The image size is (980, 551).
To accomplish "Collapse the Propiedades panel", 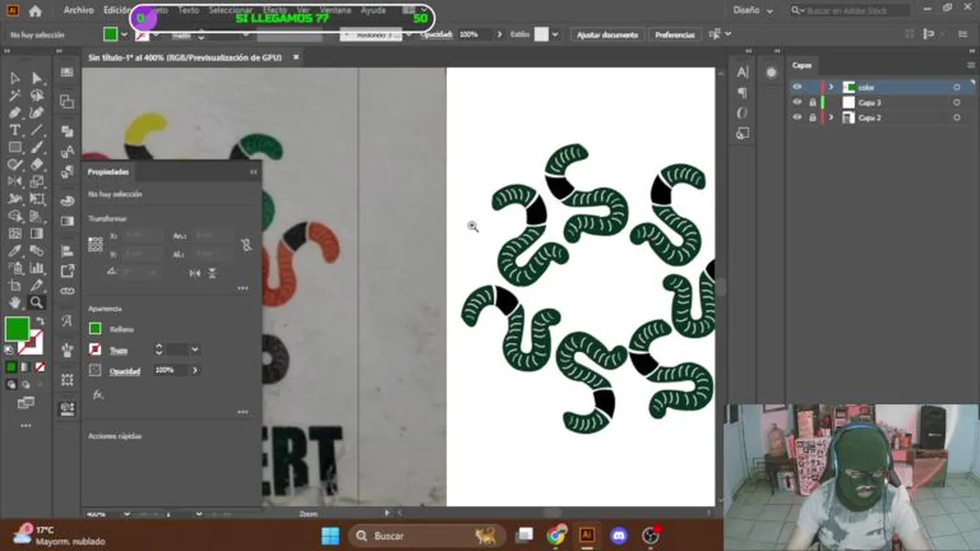I will pyautogui.click(x=253, y=172).
